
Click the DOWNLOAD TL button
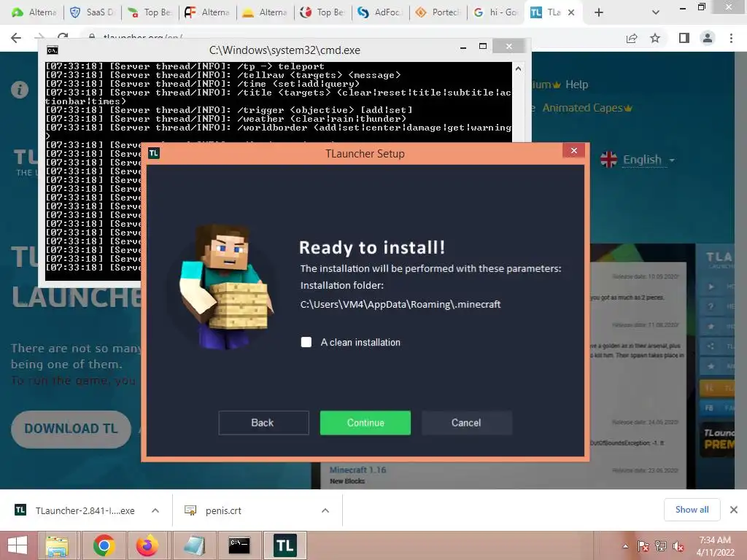pos(71,429)
